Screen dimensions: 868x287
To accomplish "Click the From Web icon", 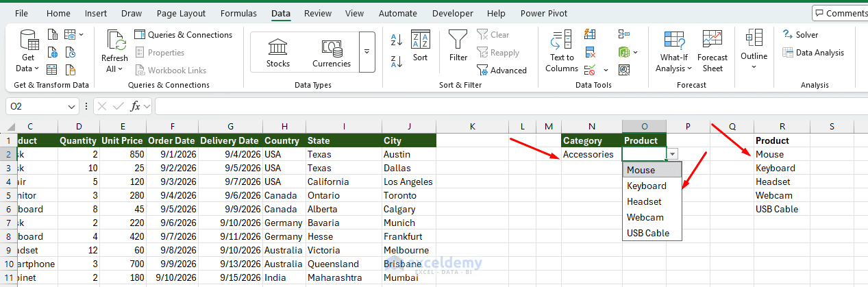I will (53, 52).
